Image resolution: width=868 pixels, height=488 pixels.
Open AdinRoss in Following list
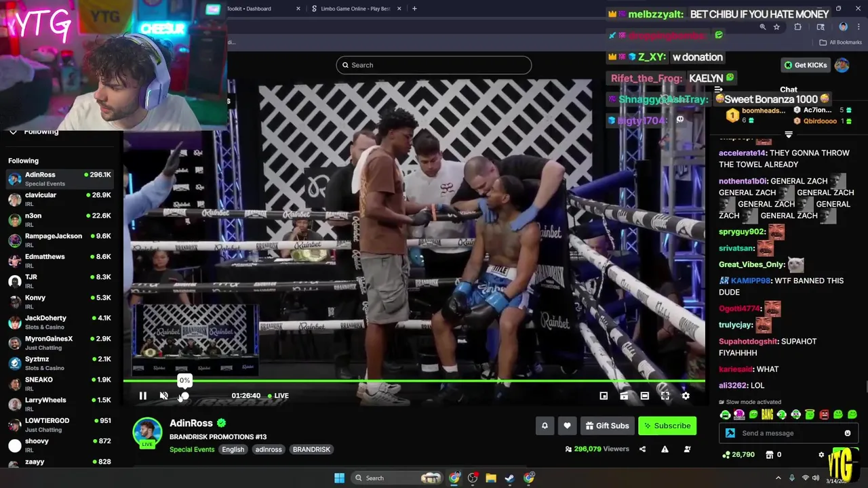[x=61, y=179]
